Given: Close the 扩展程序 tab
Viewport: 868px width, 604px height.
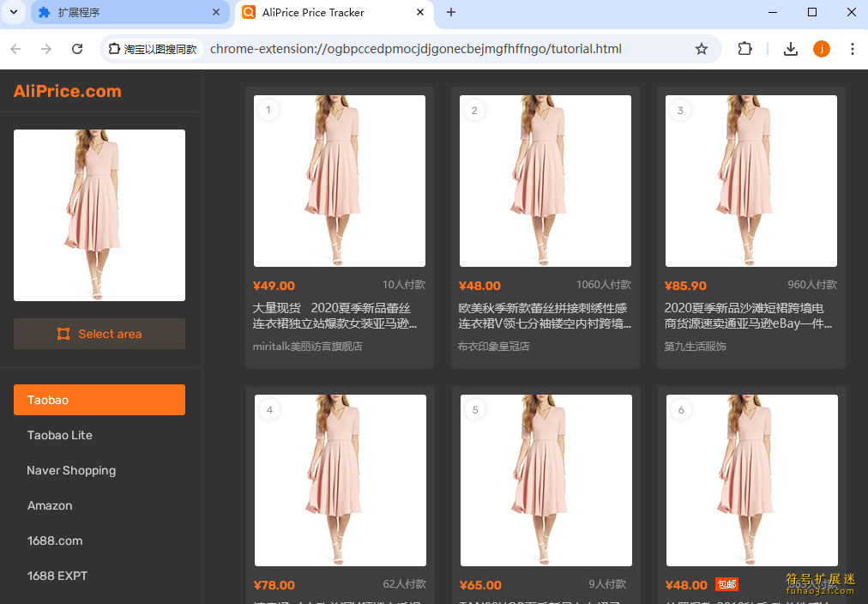Looking at the screenshot, I should coord(216,12).
